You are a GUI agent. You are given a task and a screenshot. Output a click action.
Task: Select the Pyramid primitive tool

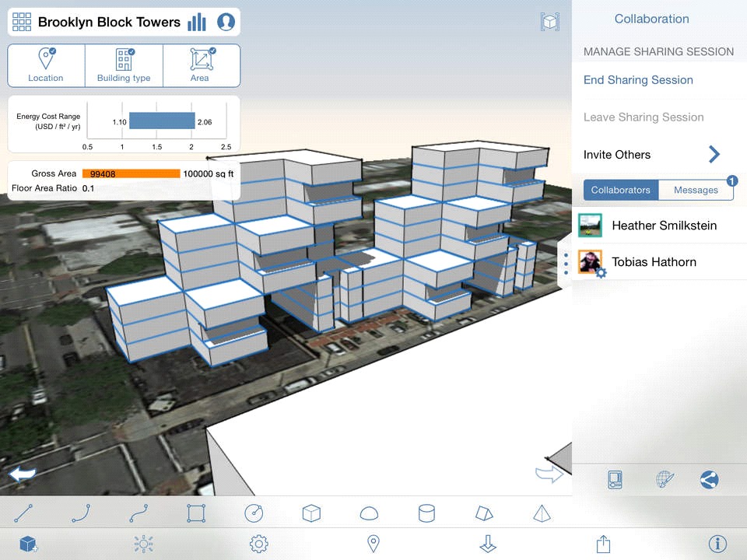[542, 513]
